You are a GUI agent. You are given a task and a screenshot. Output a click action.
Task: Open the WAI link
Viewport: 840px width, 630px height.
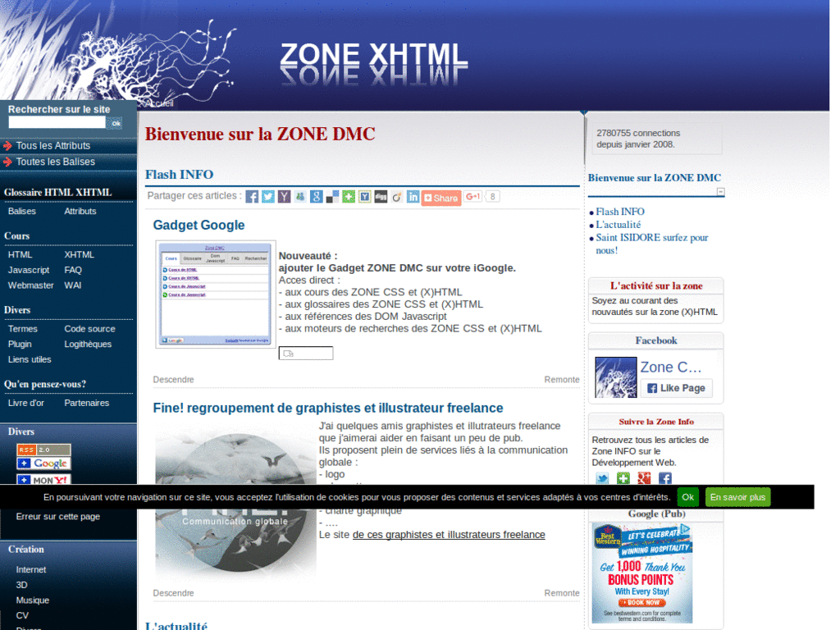(x=73, y=285)
